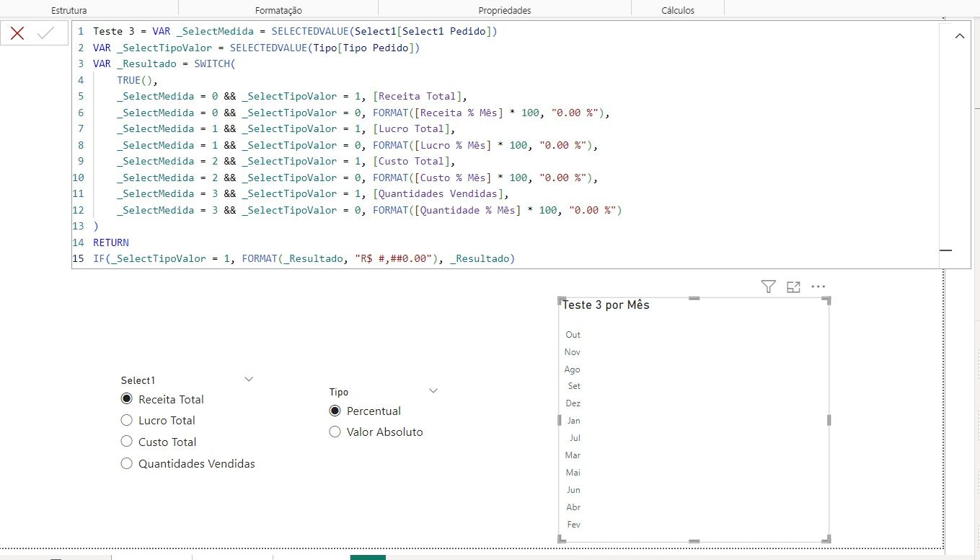Screen dimensions: 980x560
Task: Click the Dez label on the chart axis
Action: click(573, 403)
